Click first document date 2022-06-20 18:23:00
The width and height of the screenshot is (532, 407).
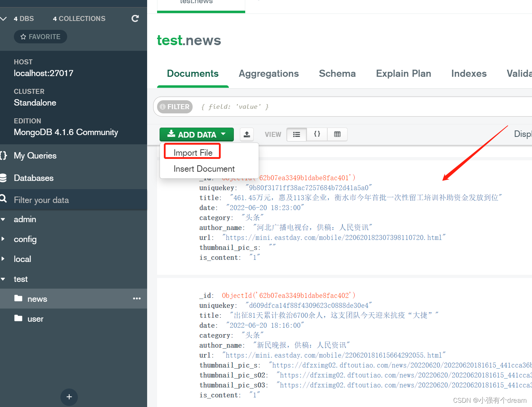tap(265, 208)
